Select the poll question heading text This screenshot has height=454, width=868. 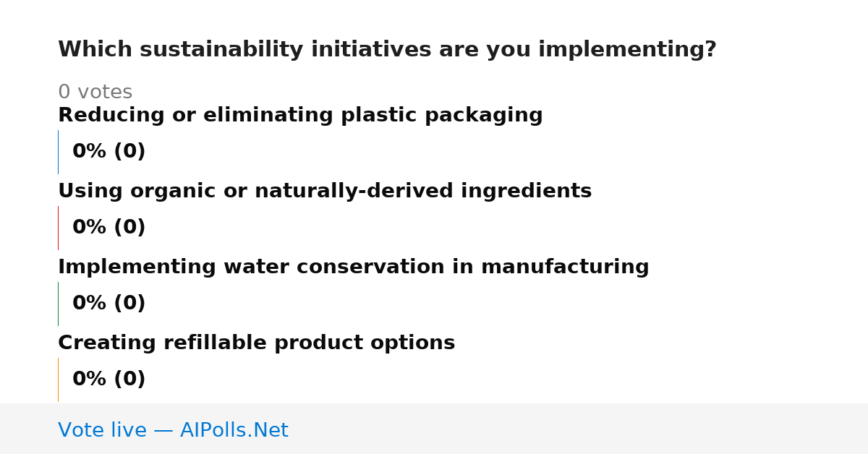click(387, 50)
